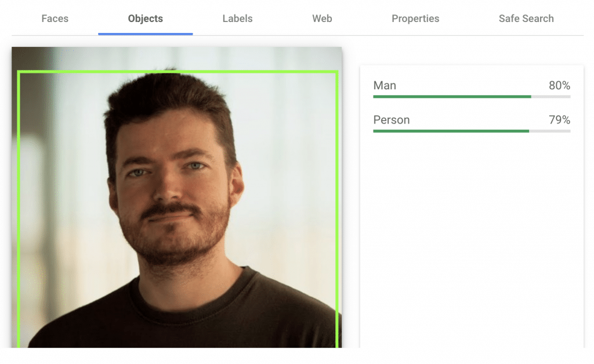
Task: Go to the Web tab
Action: coord(322,19)
